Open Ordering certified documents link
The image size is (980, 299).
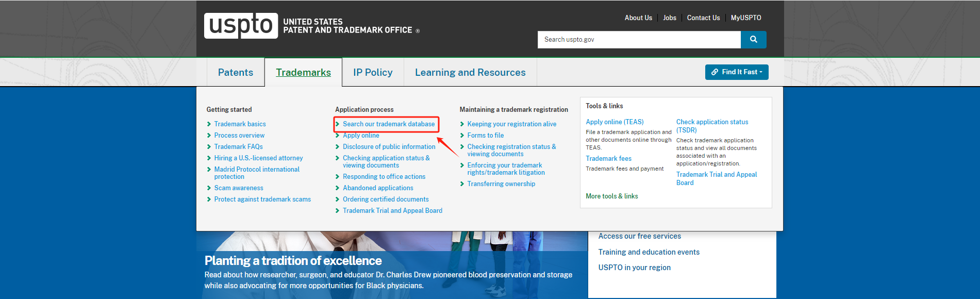(386, 200)
